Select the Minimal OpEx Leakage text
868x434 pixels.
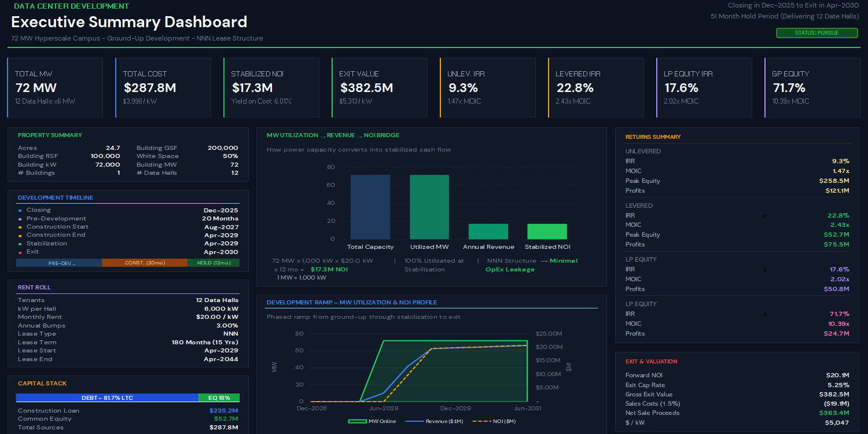coord(531,265)
